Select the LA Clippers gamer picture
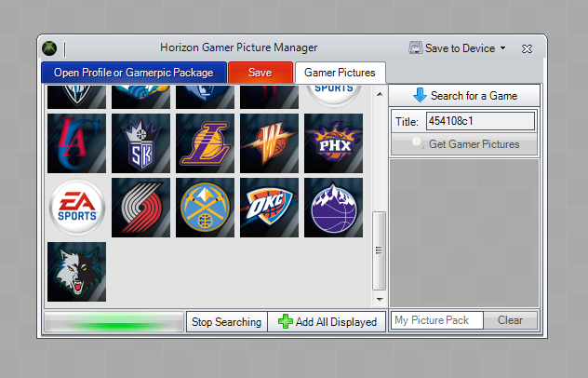 76,143
